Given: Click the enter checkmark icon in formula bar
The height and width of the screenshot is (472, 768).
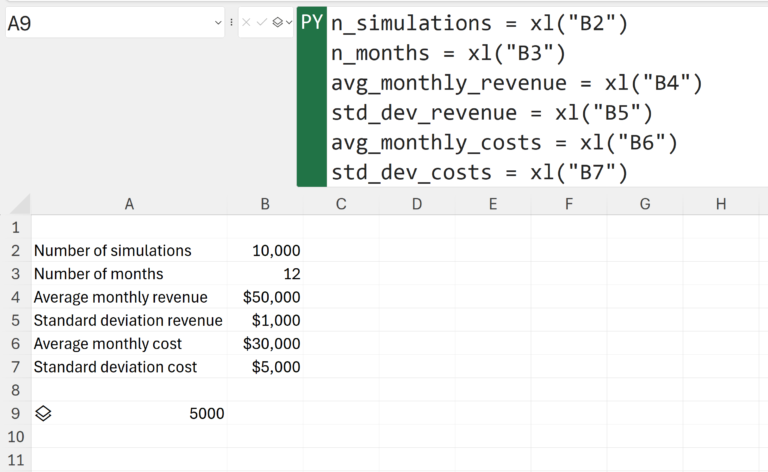Looking at the screenshot, I should (262, 22).
